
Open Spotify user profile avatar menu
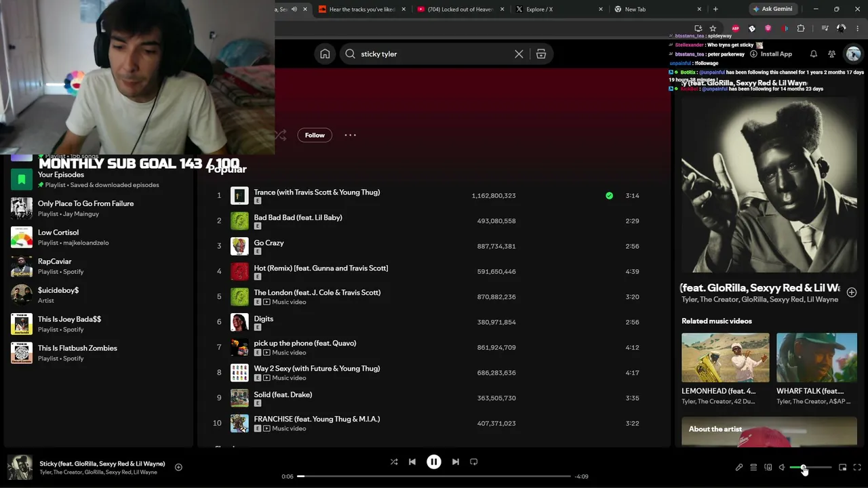tap(853, 54)
